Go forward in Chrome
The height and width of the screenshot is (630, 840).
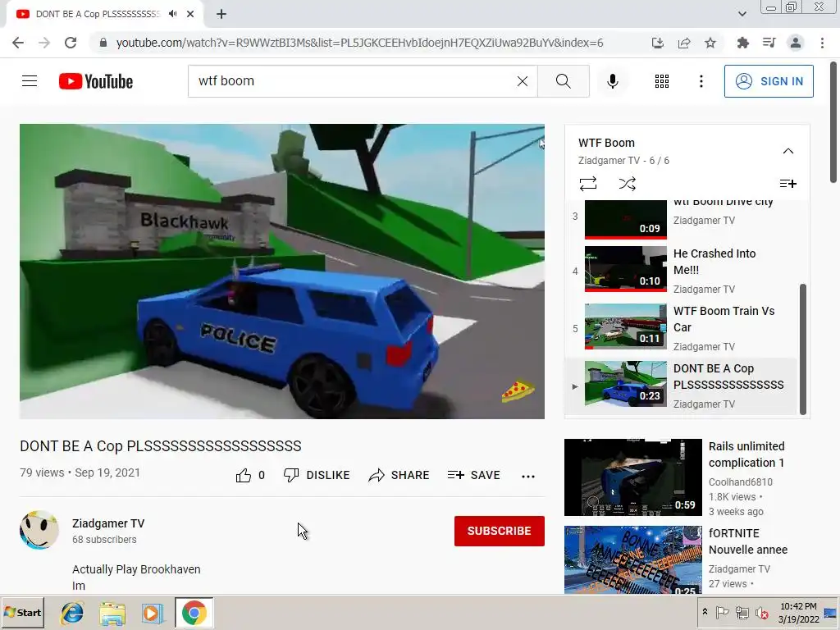click(44, 43)
